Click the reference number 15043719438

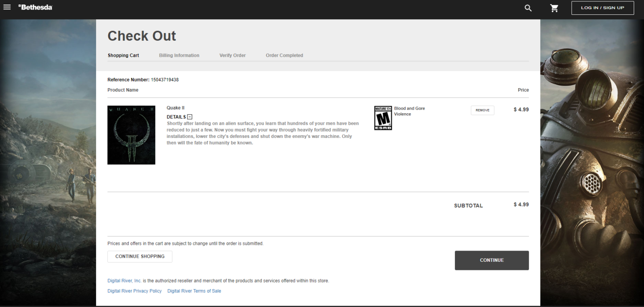(x=165, y=80)
